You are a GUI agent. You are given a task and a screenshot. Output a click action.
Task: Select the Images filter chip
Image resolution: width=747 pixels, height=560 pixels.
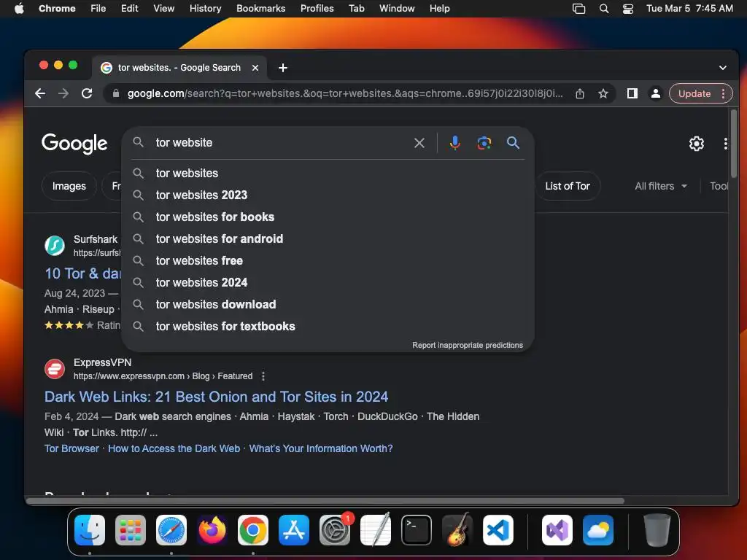(x=69, y=186)
